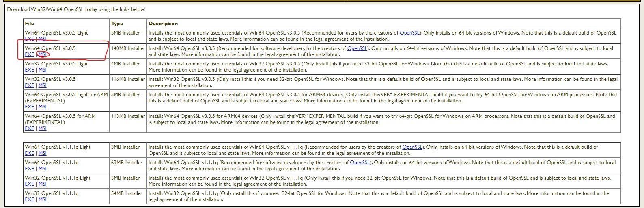Get the EXE for Win32 OpenSSL v3.0.5

tap(29, 85)
